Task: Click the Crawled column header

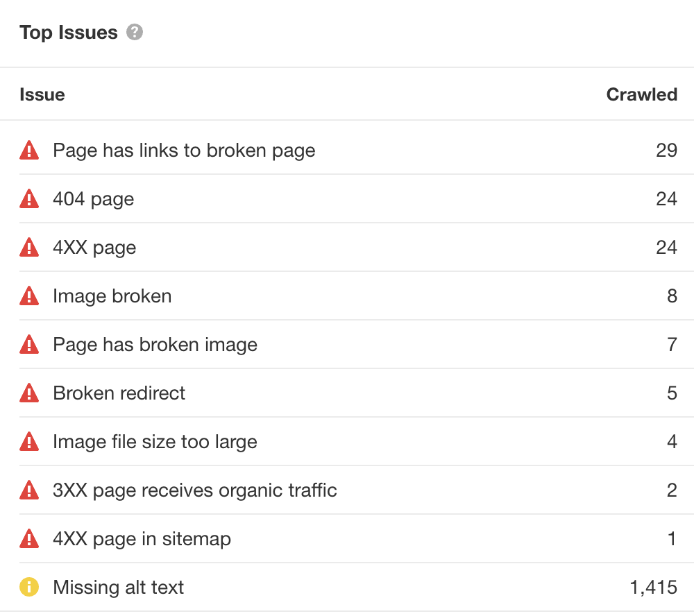Action: (641, 94)
